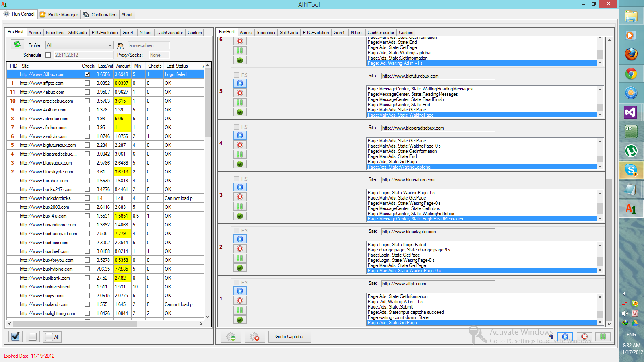Click the horizontal scrollbar of the site list
The height and width of the screenshot is (362, 644).
click(75, 323)
